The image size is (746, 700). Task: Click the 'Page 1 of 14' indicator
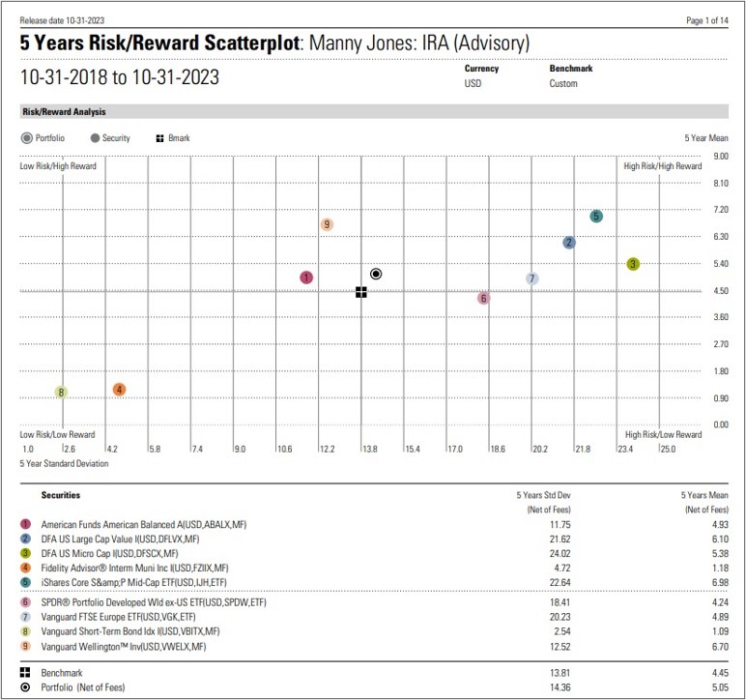[x=707, y=20]
